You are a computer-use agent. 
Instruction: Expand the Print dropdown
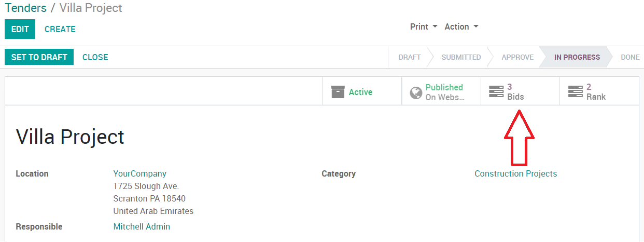(424, 26)
